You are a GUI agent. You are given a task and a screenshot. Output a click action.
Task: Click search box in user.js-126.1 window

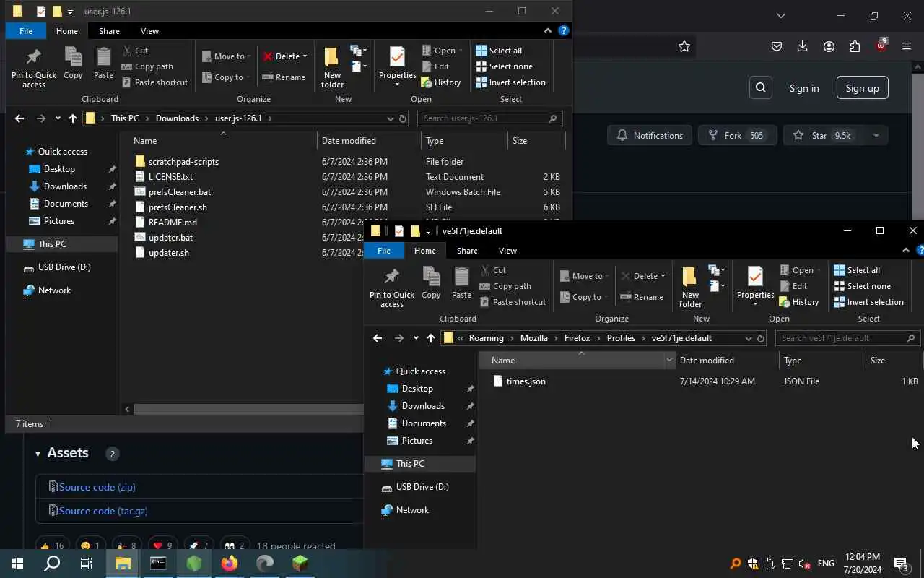[x=490, y=118]
